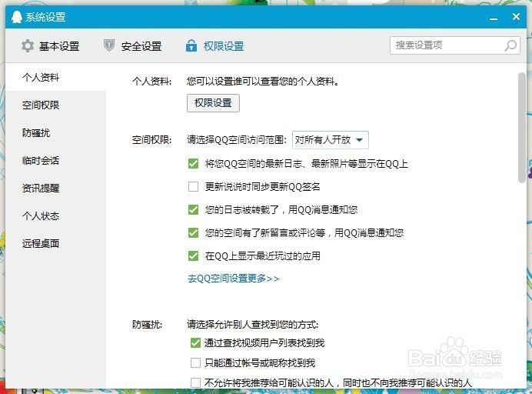This screenshot has width=532, height=394.
Task: Switch to the 安全设置 tab
Action: tap(133, 46)
